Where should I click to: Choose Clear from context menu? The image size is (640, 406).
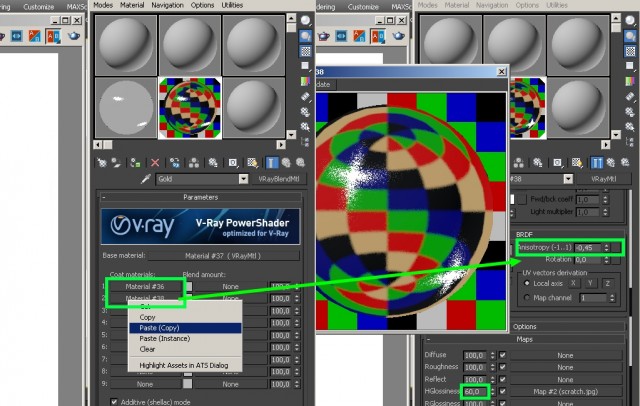point(185,349)
